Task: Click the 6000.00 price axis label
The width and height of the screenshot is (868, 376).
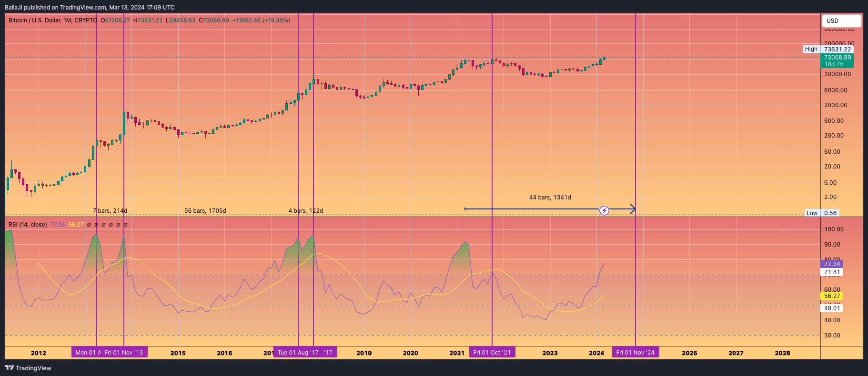Action: click(836, 90)
